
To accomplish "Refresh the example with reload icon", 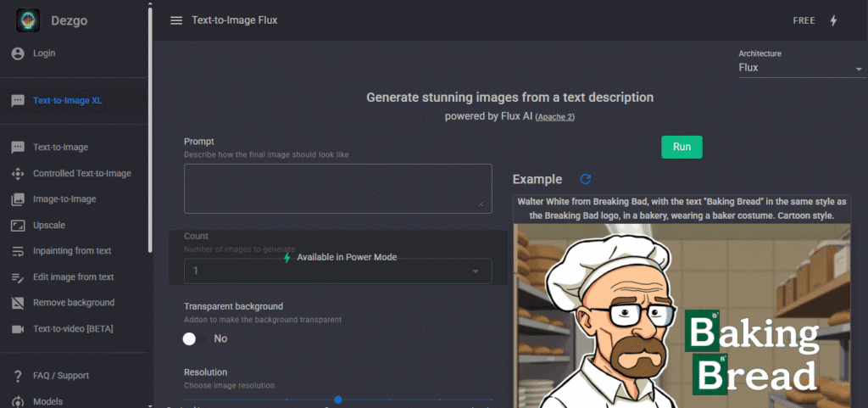I will click(x=585, y=179).
